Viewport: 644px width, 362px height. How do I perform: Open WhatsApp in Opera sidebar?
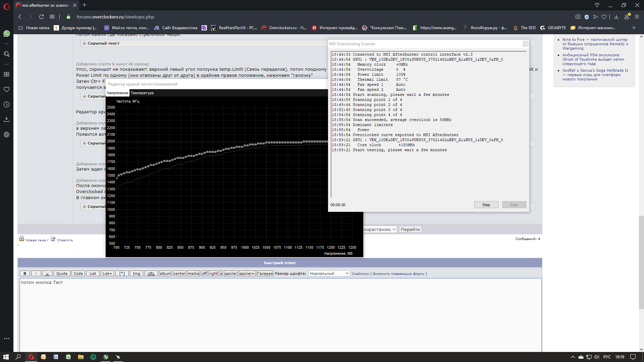coord(6,34)
